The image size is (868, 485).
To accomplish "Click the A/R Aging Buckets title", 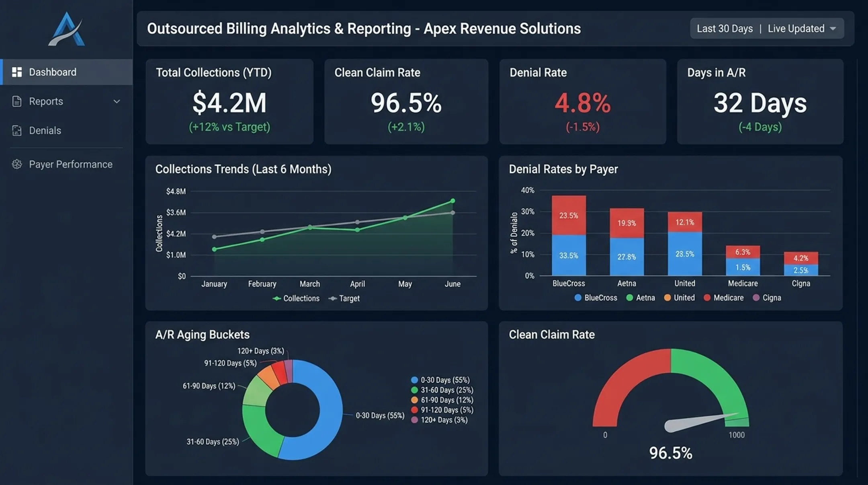I will pos(203,335).
